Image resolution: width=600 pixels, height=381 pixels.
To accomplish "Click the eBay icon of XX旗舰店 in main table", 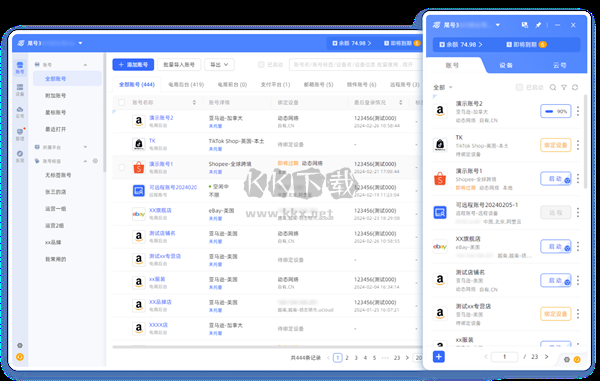I will coord(139,214).
